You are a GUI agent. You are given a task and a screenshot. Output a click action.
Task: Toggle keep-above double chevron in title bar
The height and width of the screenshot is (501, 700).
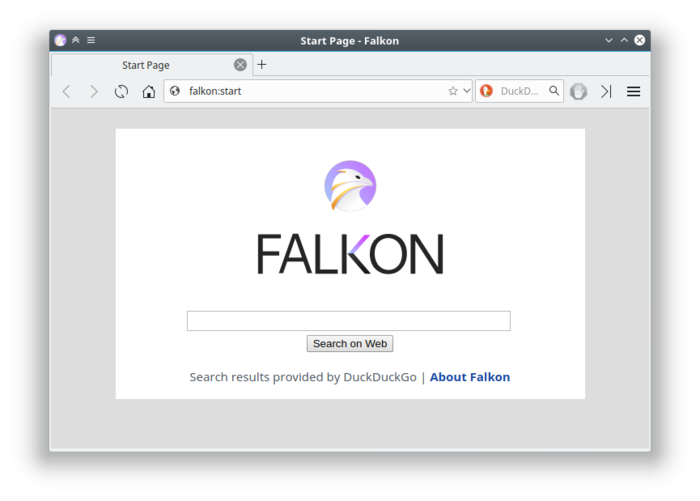click(x=75, y=40)
